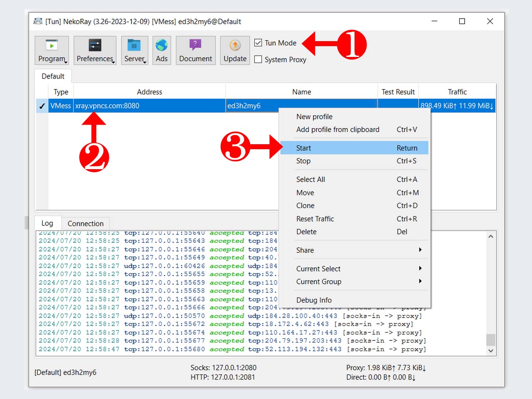Click the Direct traffic status text
Viewport: 532px width, 399px height.
coord(381,377)
